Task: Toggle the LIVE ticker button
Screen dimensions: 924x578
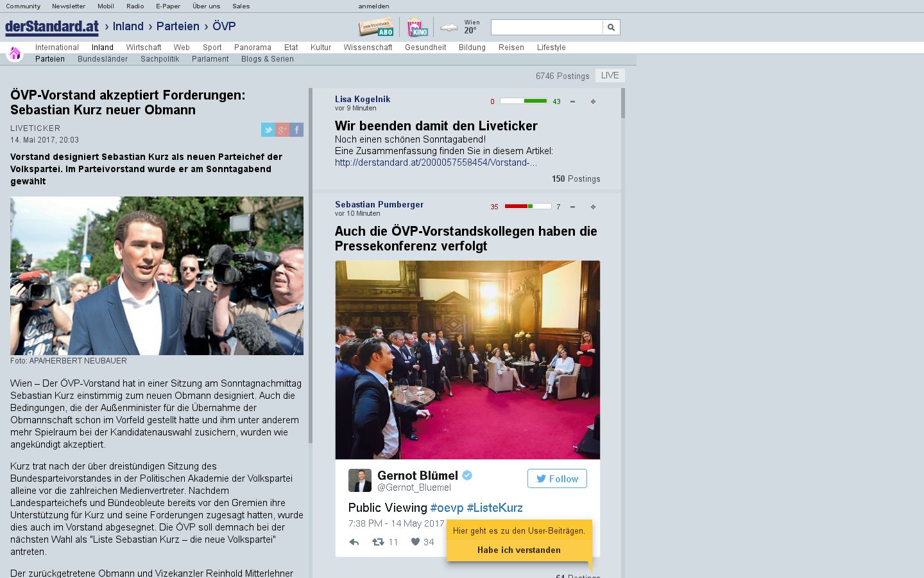Action: pyautogui.click(x=610, y=75)
